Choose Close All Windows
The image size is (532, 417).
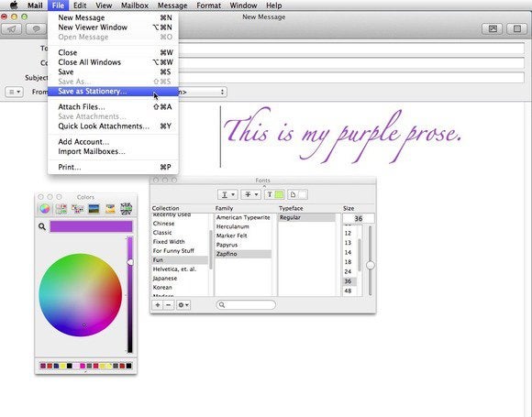[x=113, y=62]
